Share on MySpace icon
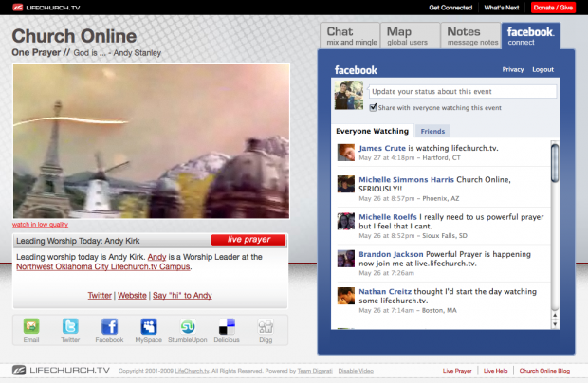 149,326
